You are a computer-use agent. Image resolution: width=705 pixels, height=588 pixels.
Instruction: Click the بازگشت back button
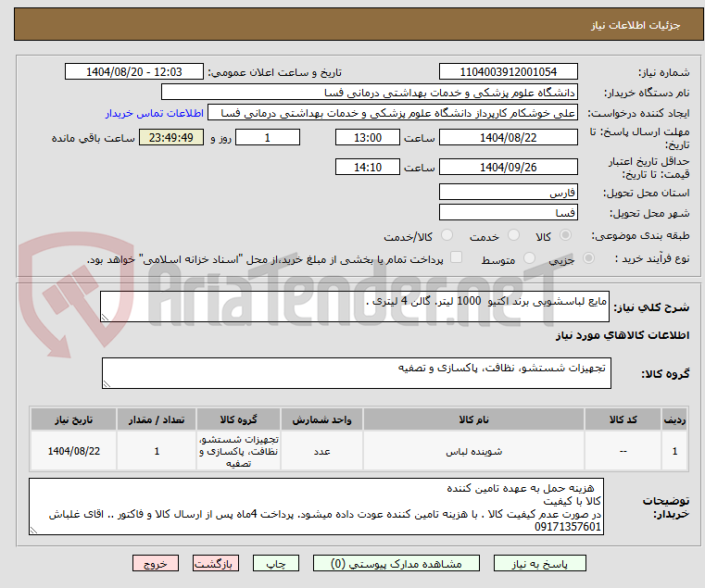pos(216,563)
